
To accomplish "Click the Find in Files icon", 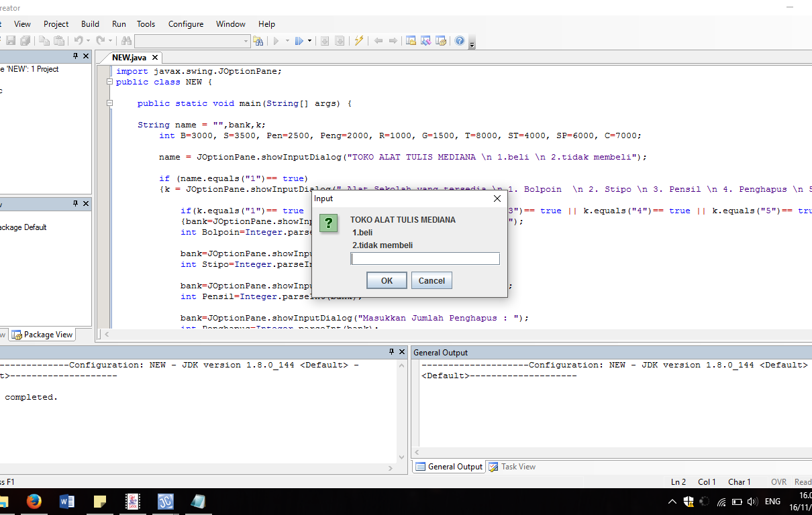I will 258,41.
